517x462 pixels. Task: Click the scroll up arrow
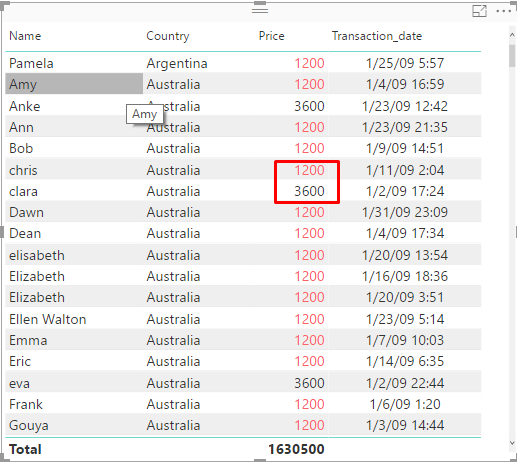tap(512, 35)
